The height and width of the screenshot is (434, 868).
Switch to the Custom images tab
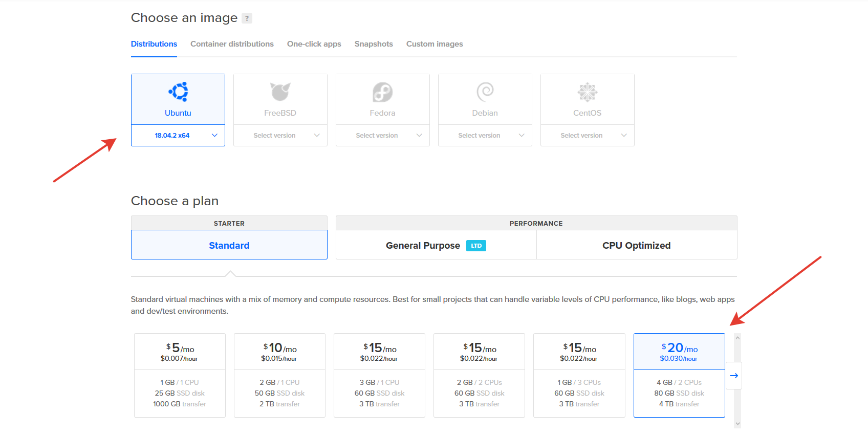435,44
